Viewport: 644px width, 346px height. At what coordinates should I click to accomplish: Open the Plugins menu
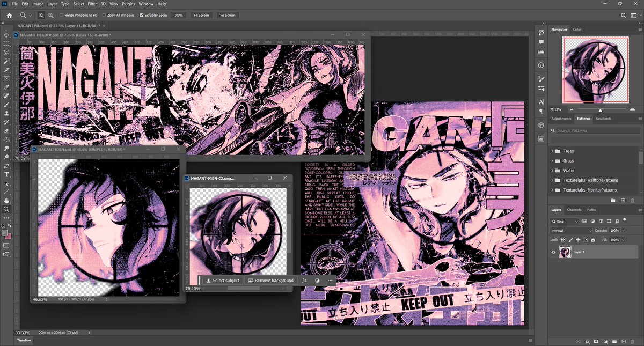(x=129, y=4)
